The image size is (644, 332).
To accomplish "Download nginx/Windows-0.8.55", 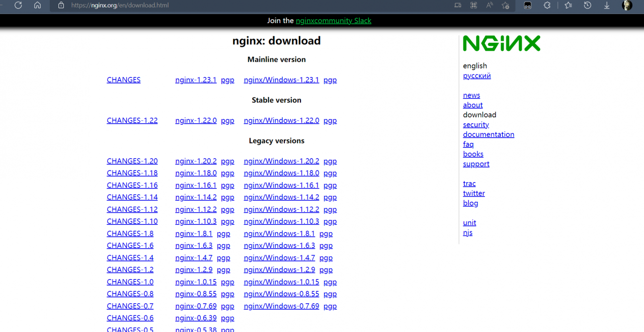I will click(x=281, y=294).
